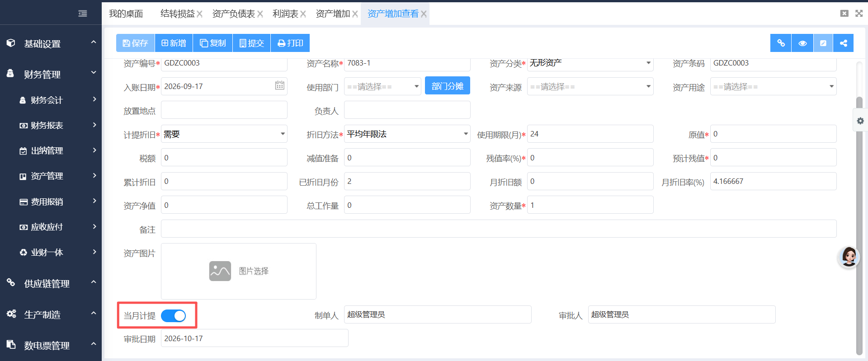Click the eye view icon button
Image resolution: width=868 pixels, height=361 pixels.
(x=802, y=43)
